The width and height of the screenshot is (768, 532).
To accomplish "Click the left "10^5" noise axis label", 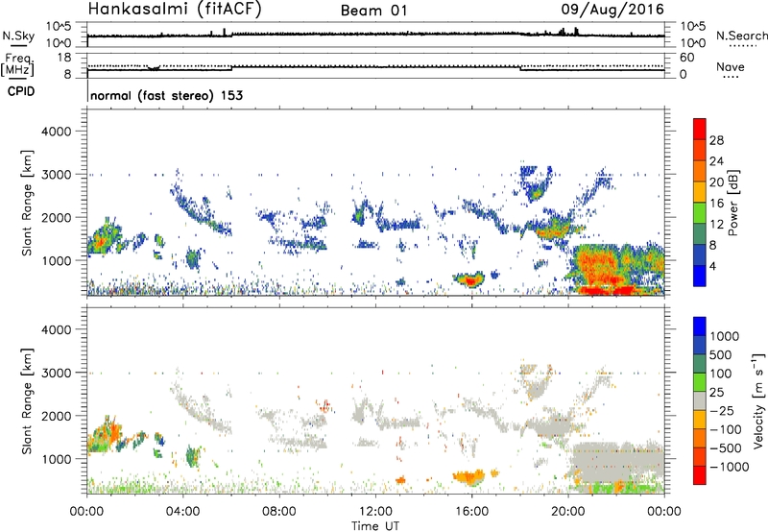I will coord(59,26).
